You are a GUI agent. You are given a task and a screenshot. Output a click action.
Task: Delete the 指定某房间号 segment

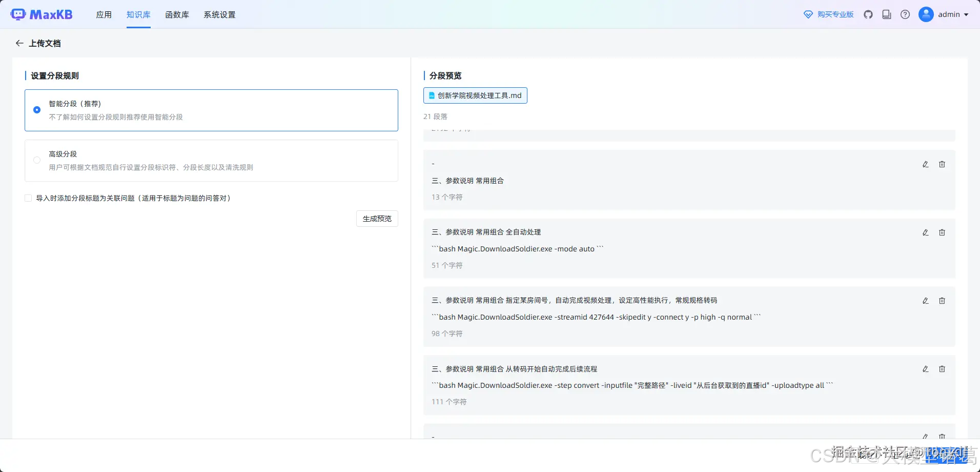point(942,301)
